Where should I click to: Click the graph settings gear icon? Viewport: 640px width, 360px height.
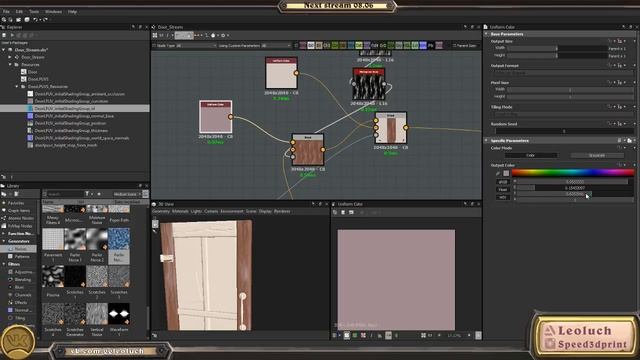tap(223, 36)
